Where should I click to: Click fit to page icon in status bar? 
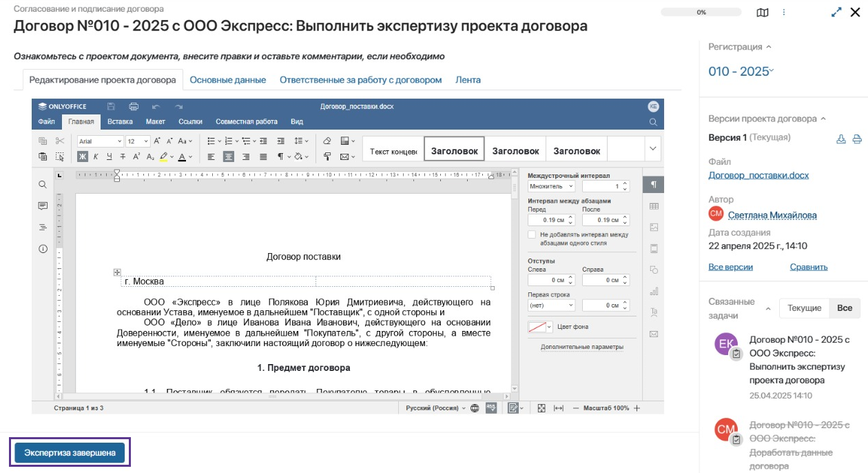pos(541,408)
